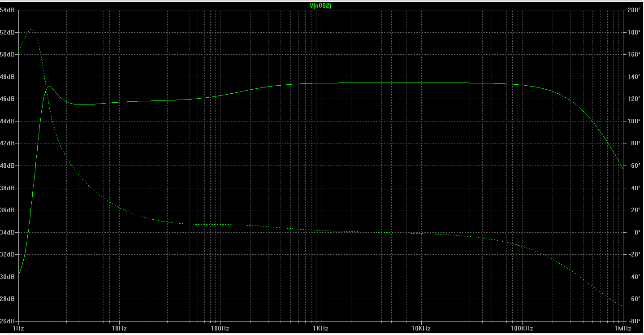644x335 pixels.
Task: Click the 100Hz frequency axis label
Action: [220, 328]
